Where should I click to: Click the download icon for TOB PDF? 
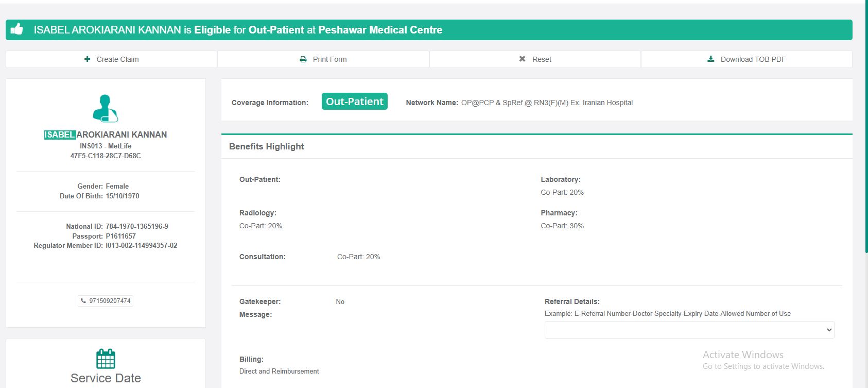tap(711, 59)
